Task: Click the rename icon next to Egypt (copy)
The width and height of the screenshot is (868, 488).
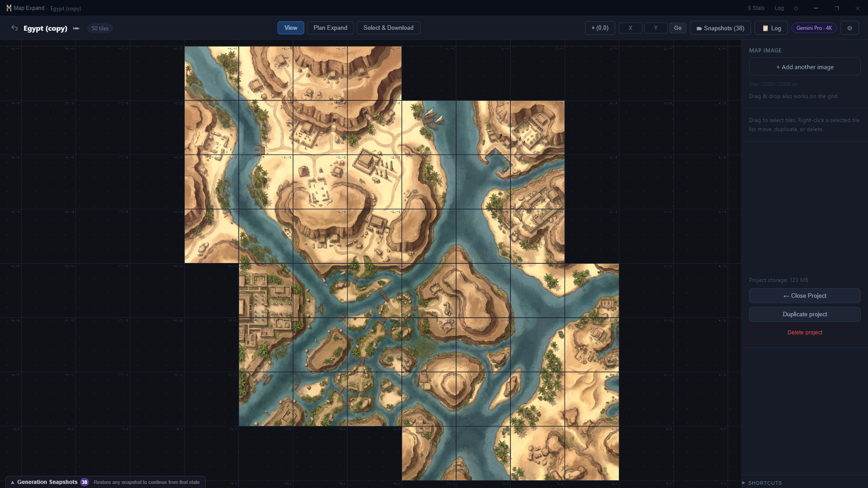Action: [x=76, y=28]
